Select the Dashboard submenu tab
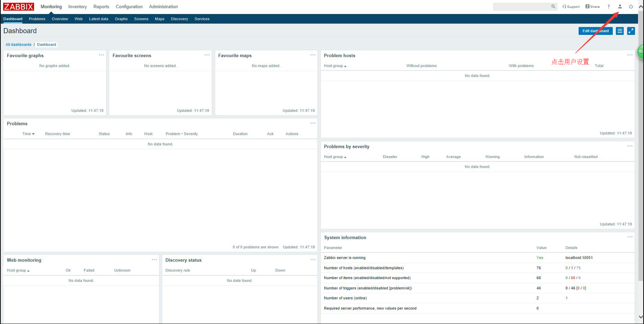The height and width of the screenshot is (324, 644). [13, 19]
